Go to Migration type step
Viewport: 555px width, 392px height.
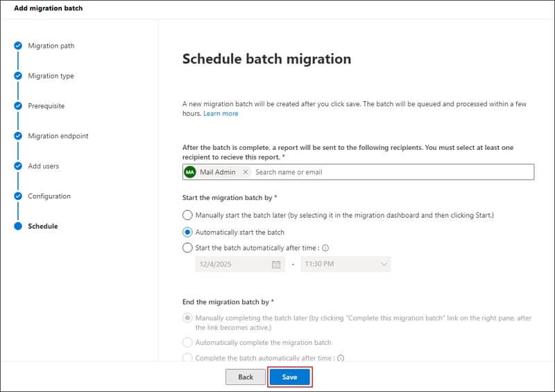(x=51, y=76)
